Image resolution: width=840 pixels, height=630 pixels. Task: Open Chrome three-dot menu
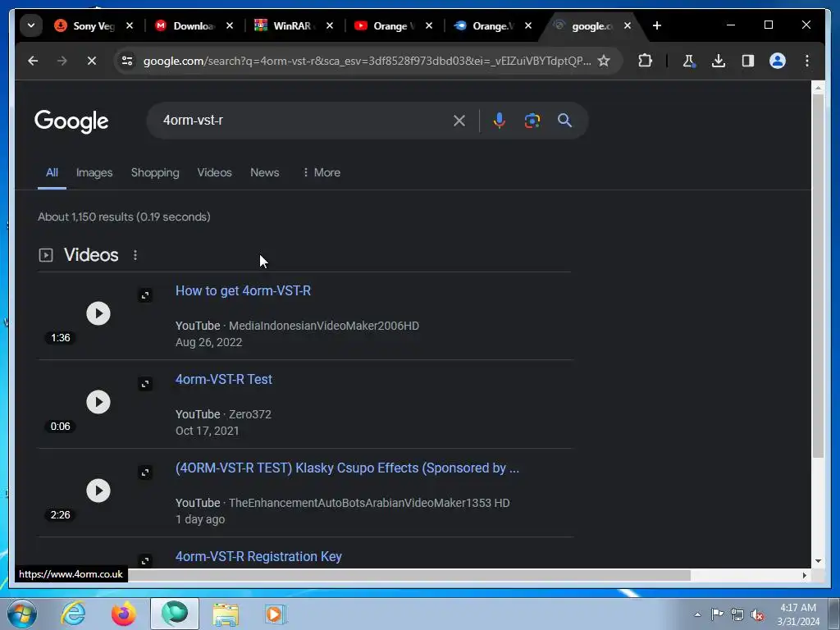[x=807, y=61]
